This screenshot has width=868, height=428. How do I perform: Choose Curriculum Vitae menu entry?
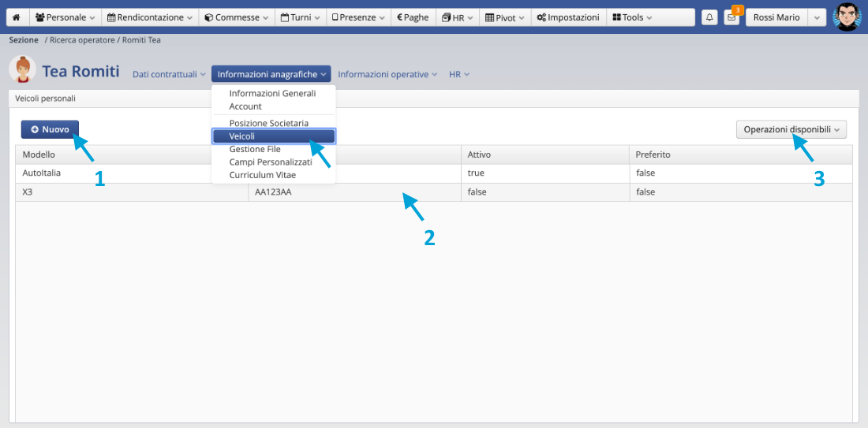tap(262, 175)
